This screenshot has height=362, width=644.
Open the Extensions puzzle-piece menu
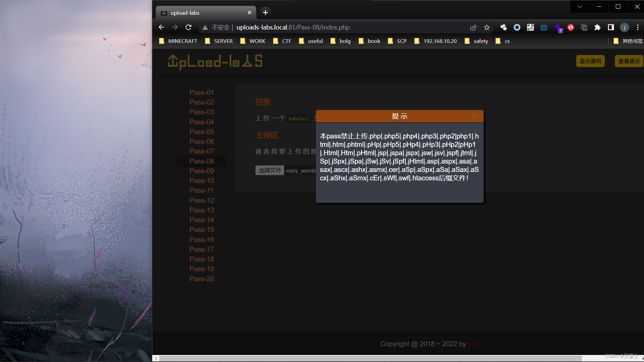click(x=597, y=27)
